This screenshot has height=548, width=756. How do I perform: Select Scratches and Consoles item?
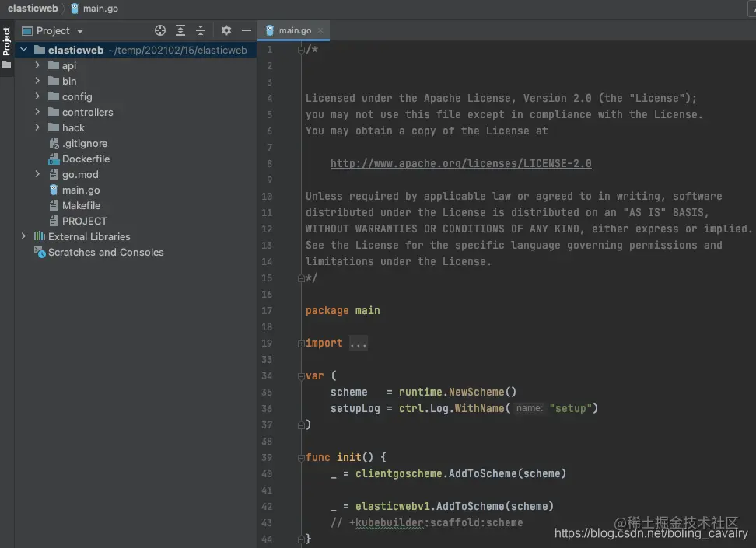(x=106, y=252)
